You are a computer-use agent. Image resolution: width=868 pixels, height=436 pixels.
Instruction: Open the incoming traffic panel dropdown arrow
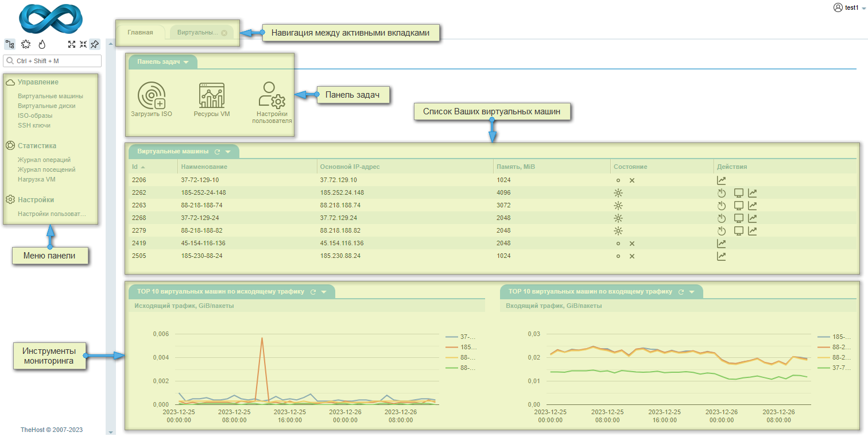click(x=692, y=292)
